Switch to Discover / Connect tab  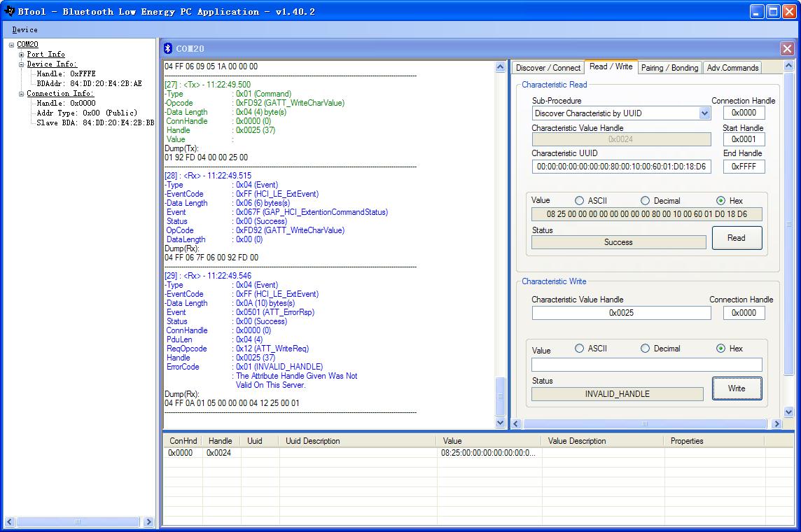coord(548,67)
